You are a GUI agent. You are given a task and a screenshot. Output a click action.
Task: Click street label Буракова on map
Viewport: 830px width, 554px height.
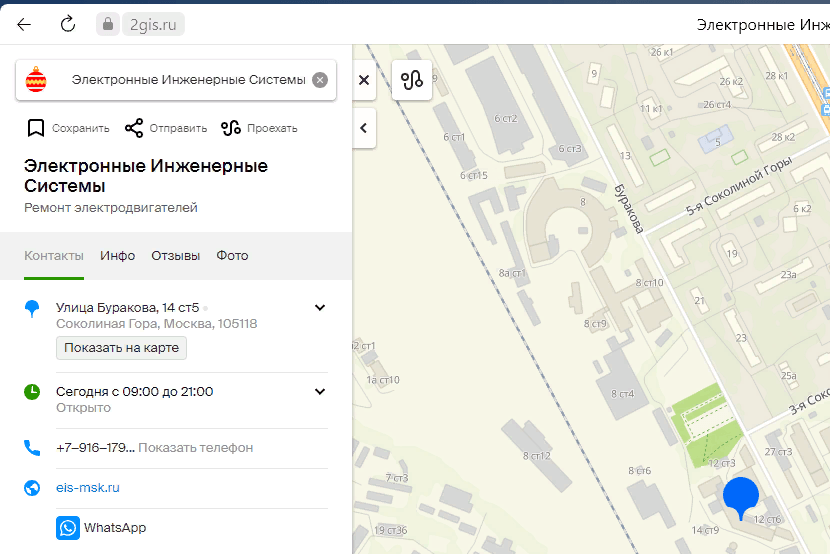(x=629, y=209)
